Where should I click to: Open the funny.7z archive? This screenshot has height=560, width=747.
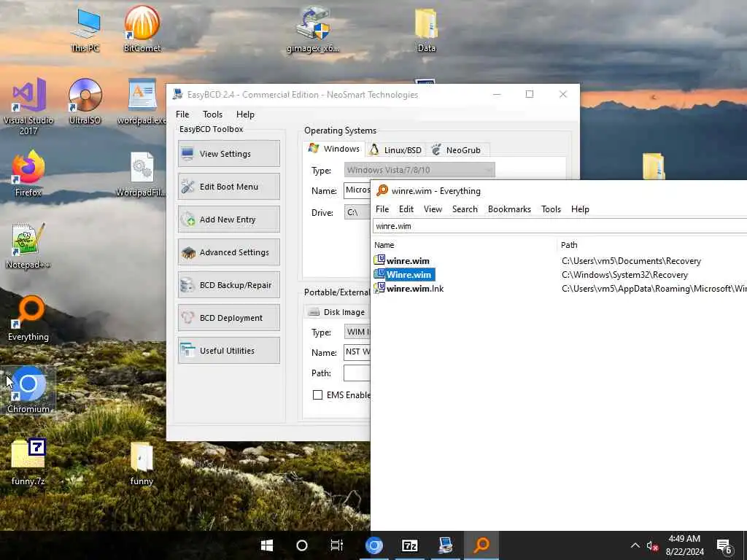click(x=28, y=462)
